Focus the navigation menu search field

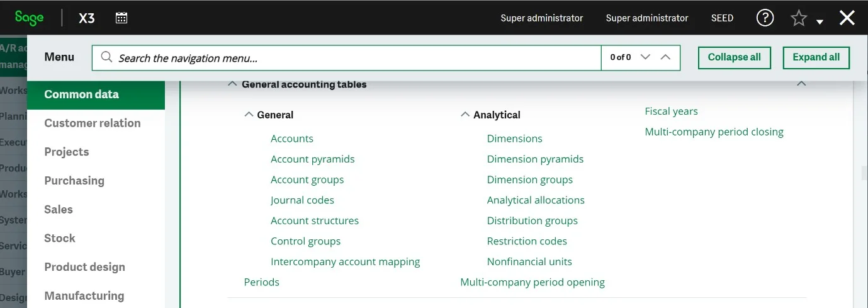[x=359, y=58]
